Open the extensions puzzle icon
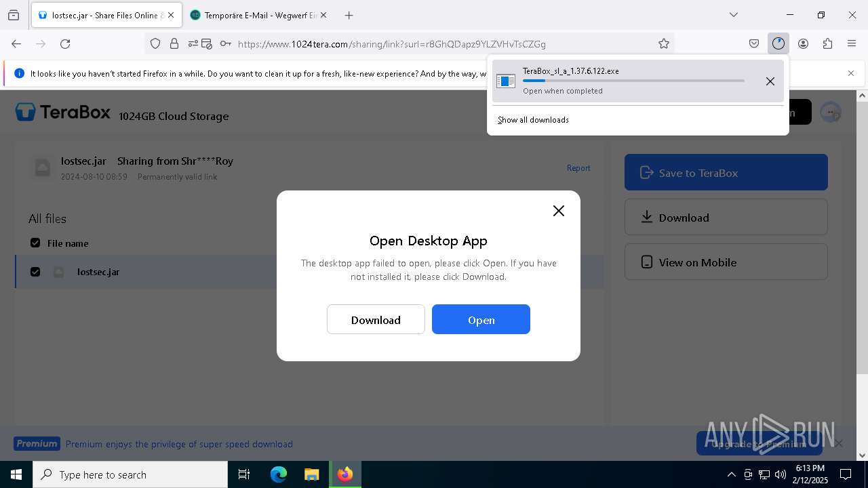Viewport: 868px width, 488px height. [x=827, y=43]
